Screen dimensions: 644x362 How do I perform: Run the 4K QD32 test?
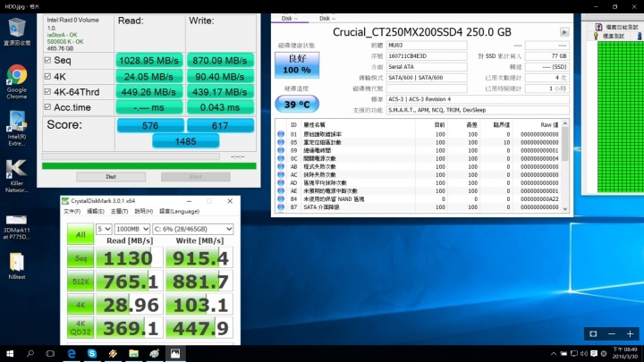pos(80,327)
